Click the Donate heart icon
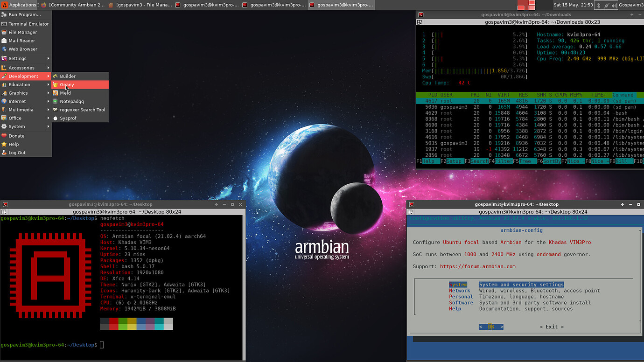 pyautogui.click(x=4, y=136)
